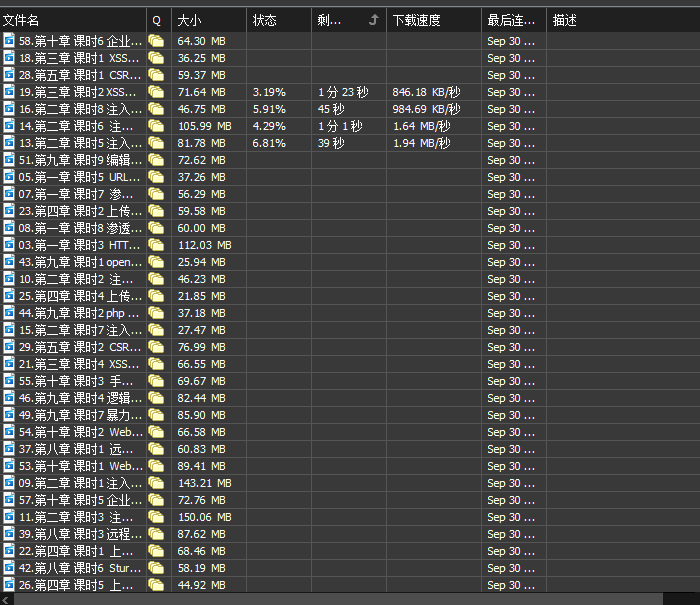This screenshot has height=605, width=700.
Task: Click queue folder icon in 55.第十章 课时3 row
Action: click(156, 381)
